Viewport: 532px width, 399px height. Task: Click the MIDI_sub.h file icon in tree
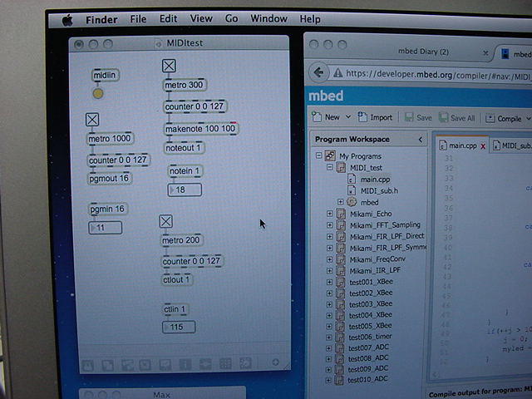[352, 190]
